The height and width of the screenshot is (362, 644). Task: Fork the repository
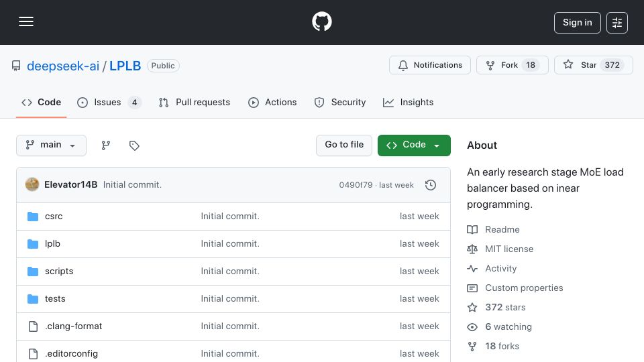click(512, 65)
